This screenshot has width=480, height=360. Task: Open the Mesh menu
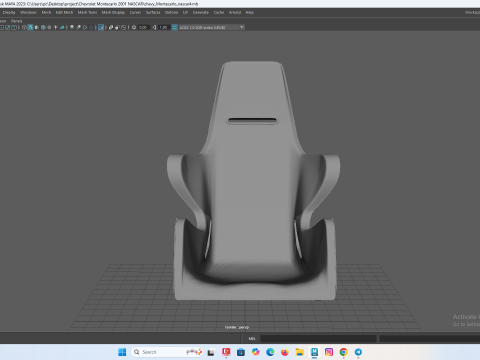[x=46, y=12]
